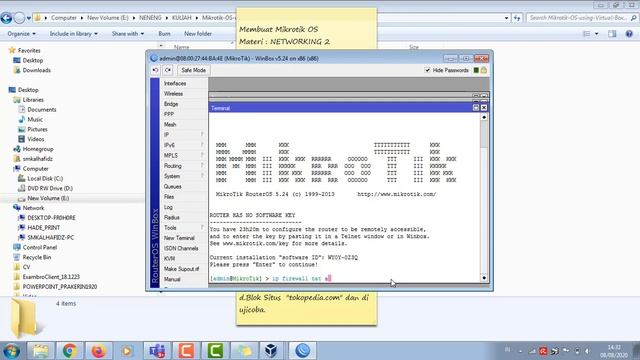
Task: Open Manual in WinBox menu
Action: (x=172, y=279)
